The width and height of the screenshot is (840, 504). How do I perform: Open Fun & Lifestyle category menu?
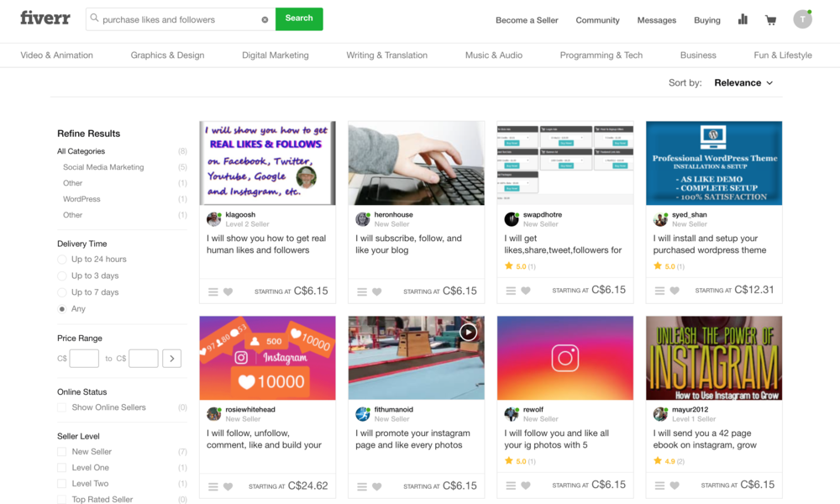pyautogui.click(x=783, y=55)
